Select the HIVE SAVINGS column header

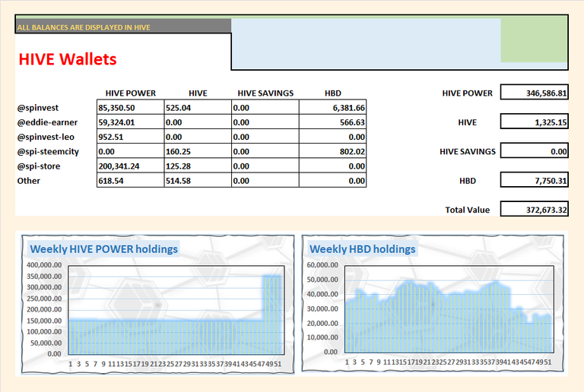click(265, 93)
